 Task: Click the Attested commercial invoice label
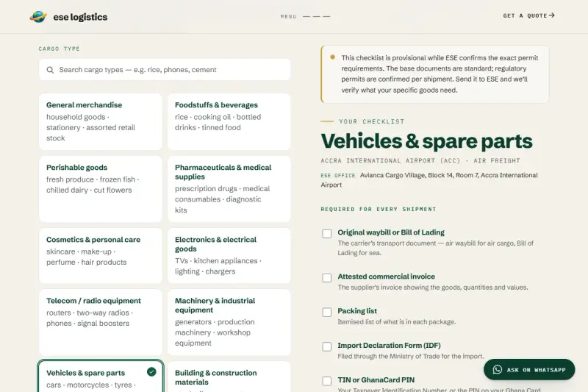point(387,277)
